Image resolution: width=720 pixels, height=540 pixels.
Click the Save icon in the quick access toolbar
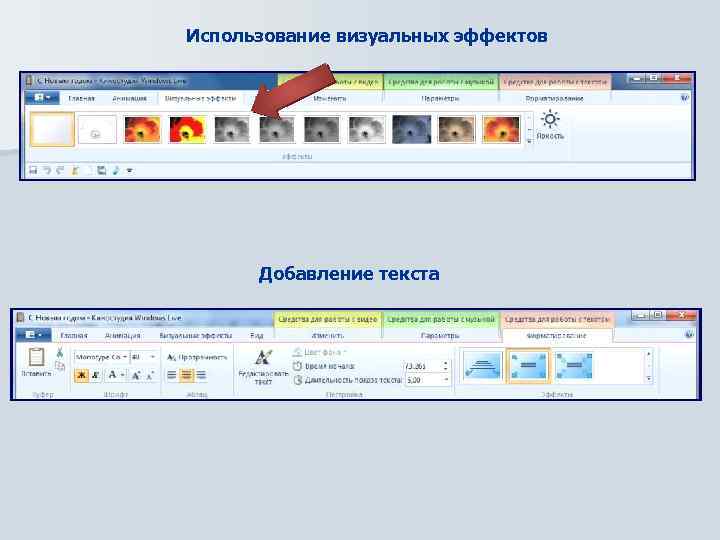point(33,170)
